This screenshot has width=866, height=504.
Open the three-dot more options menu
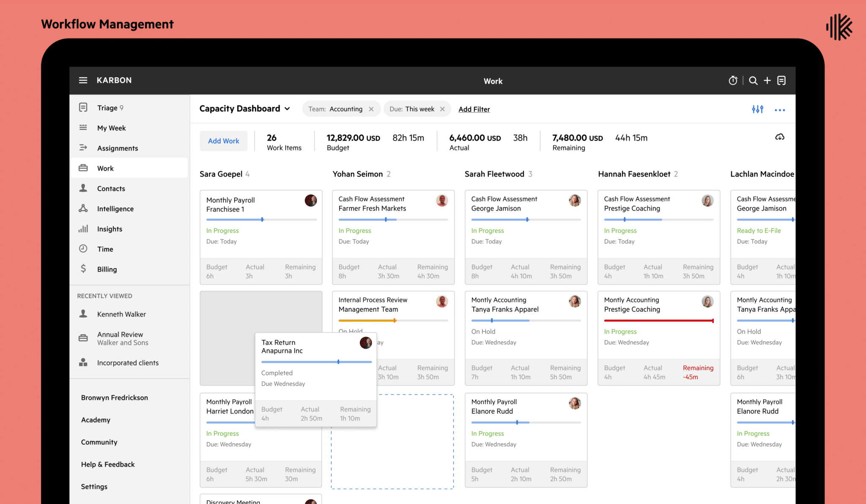pos(780,110)
